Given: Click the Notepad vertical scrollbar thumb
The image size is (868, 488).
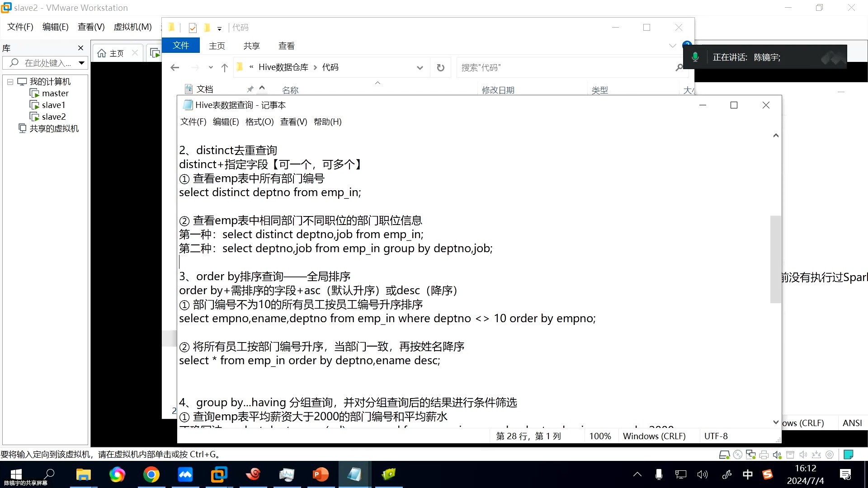Looking at the screenshot, I should tap(776, 259).
